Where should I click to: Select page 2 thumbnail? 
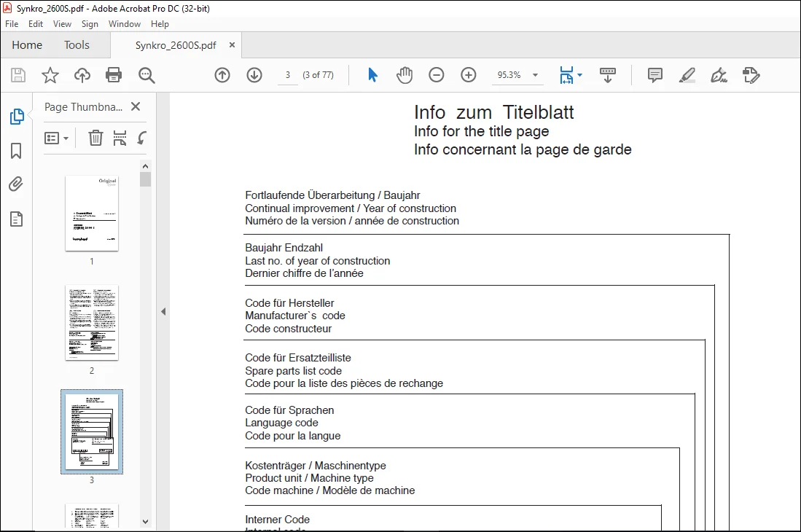[x=92, y=323]
